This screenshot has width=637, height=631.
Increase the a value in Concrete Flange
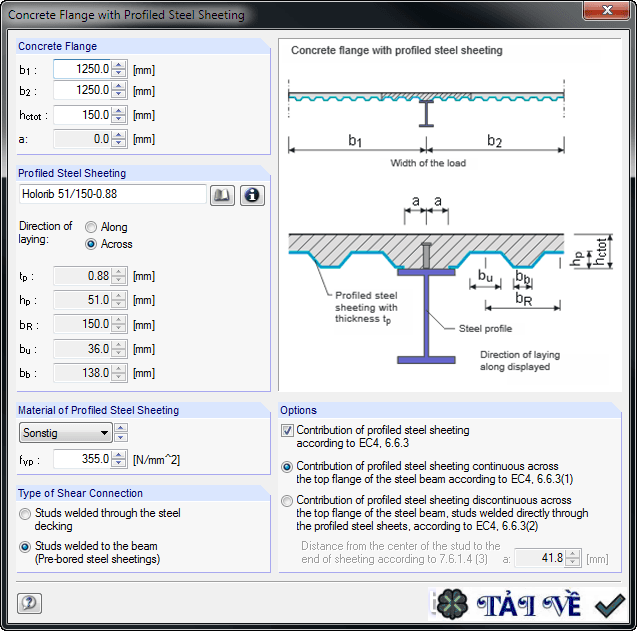(118, 135)
